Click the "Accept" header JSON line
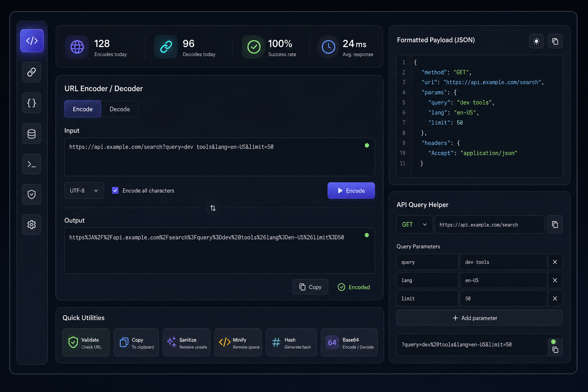Viewport: 588px width, 392px height. [x=473, y=153]
